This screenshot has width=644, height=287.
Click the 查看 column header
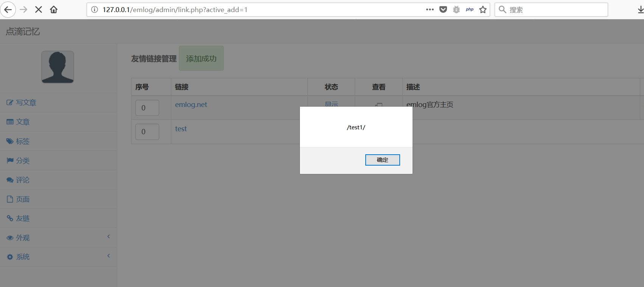click(379, 87)
